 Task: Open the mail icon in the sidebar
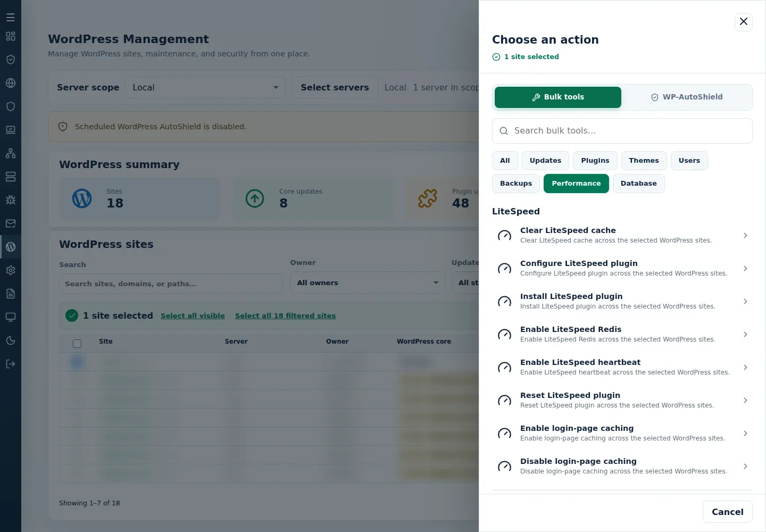click(11, 223)
